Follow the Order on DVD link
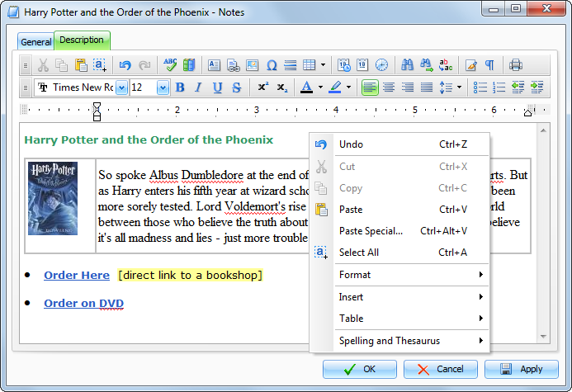 pos(84,304)
